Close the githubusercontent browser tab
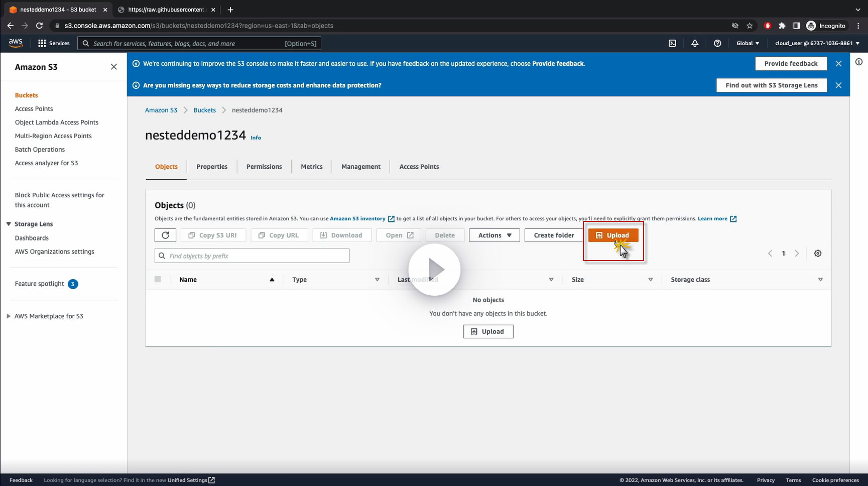Viewport: 868px width, 486px height. 213,10
